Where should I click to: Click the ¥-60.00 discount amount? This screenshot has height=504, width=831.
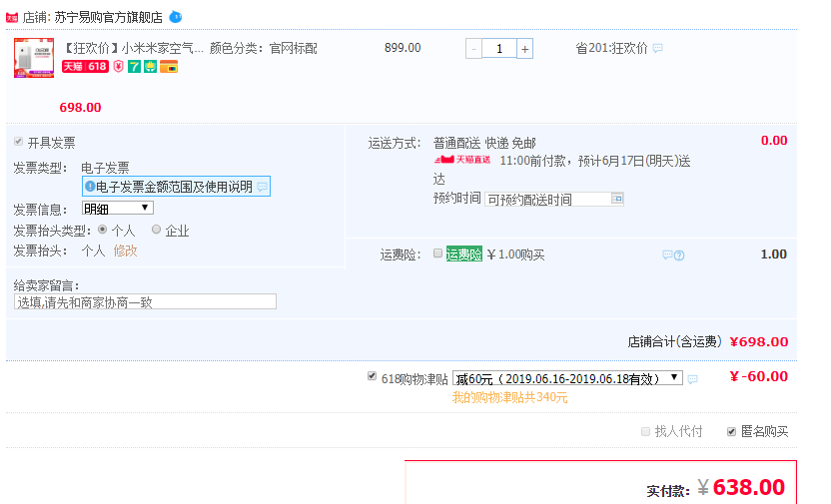[x=759, y=376]
